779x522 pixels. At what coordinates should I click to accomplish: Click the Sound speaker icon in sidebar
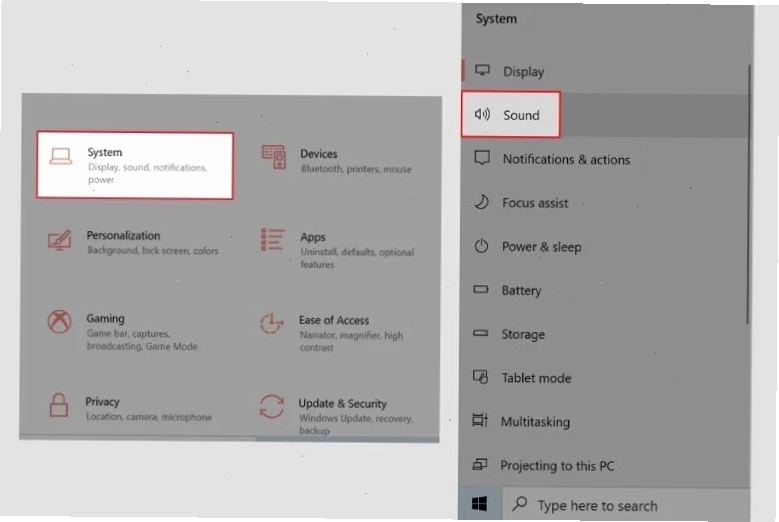(482, 114)
